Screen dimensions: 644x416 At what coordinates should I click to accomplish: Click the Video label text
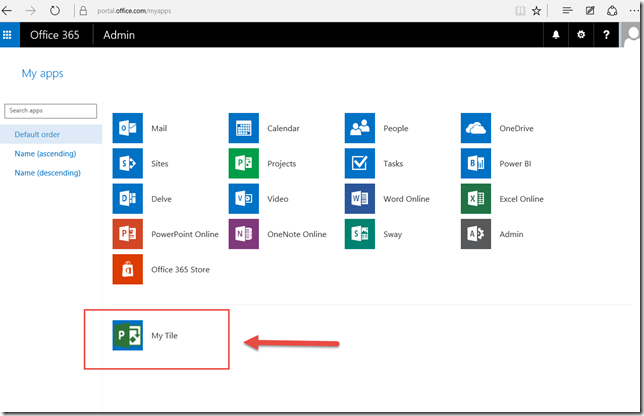point(278,199)
